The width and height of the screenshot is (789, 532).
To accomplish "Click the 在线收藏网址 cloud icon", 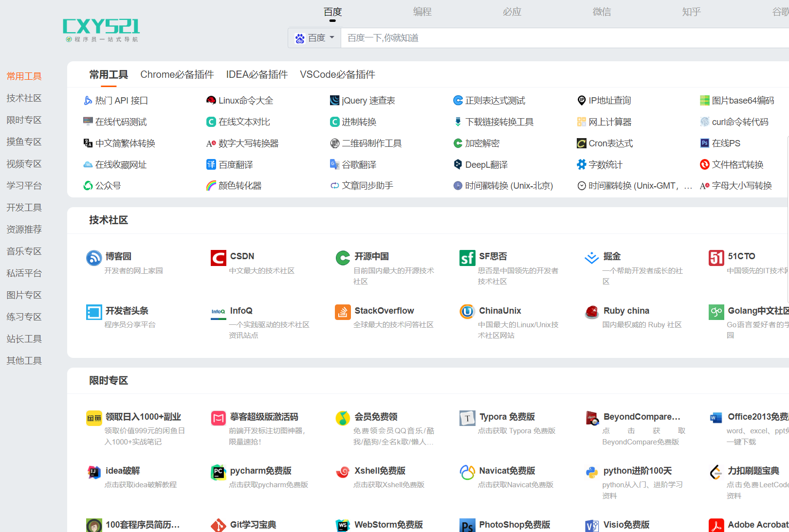I will pos(88,164).
